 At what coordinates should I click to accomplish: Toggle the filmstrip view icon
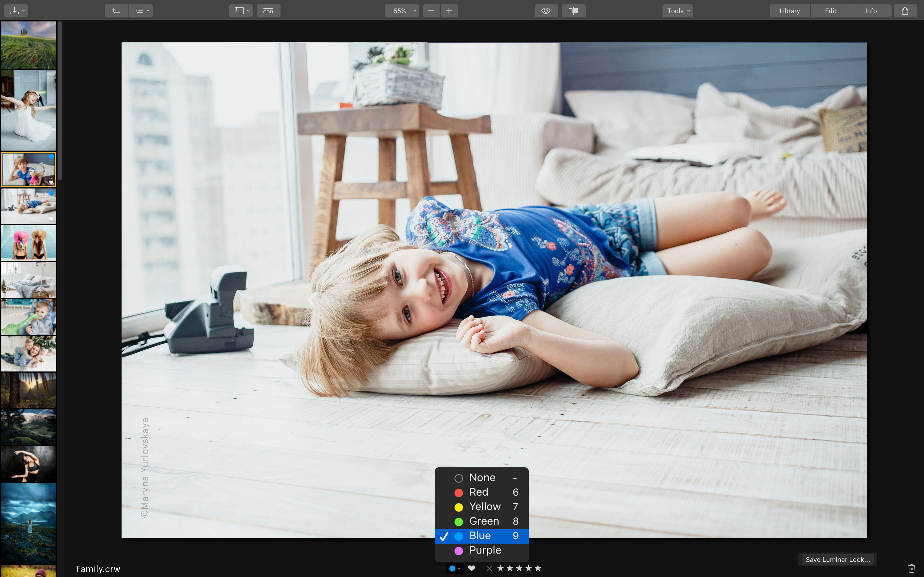268,11
